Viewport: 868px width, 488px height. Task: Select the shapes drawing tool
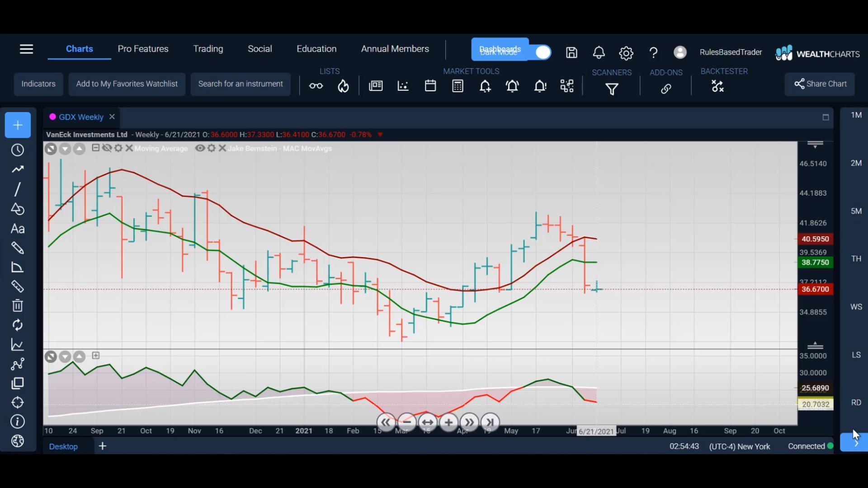pyautogui.click(x=18, y=209)
